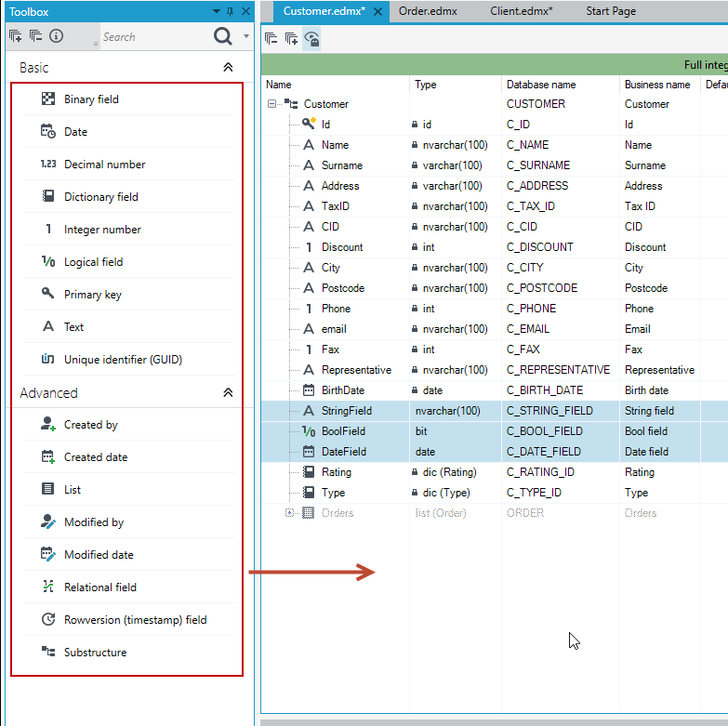Select the Discount field row
Viewport: 728px width, 726px height.
[494, 247]
